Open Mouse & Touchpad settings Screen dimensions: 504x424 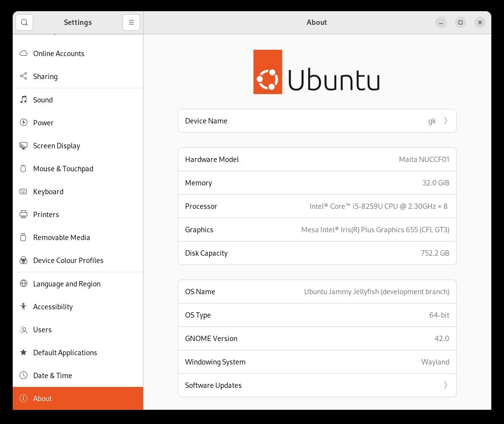78,169
